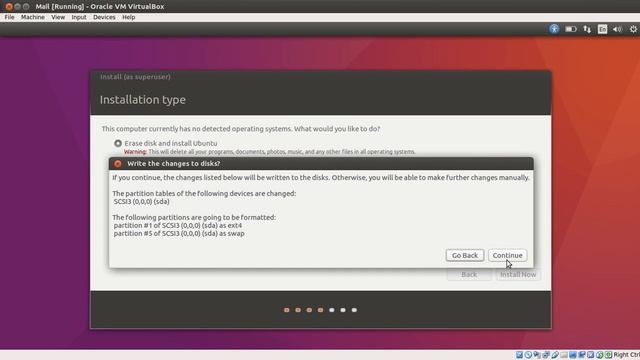Click the 'SCSI3 (0,0,0) (sda)' device line
Viewport: 640px width, 360px height.
pos(142,202)
